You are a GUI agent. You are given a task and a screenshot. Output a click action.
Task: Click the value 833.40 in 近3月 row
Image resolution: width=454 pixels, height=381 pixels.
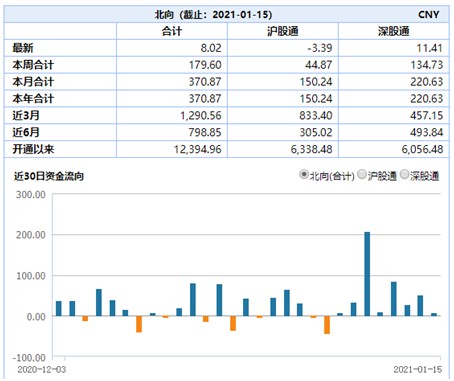tap(316, 115)
